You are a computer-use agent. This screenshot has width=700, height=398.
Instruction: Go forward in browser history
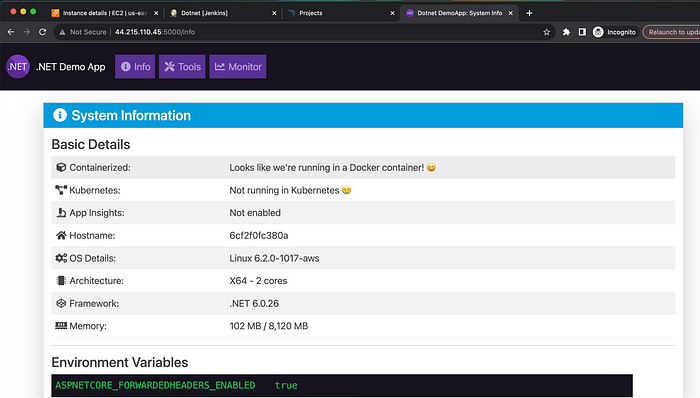coord(27,32)
